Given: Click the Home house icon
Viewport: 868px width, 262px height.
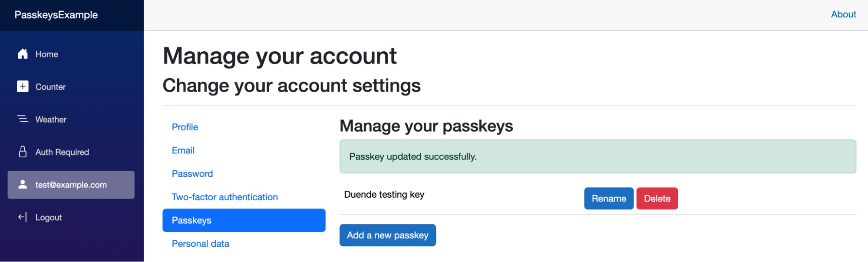Looking at the screenshot, I should point(23,54).
